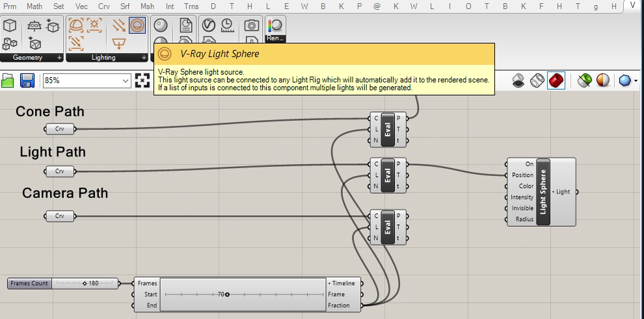
Task: Open the Crv tab
Action: click(104, 6)
